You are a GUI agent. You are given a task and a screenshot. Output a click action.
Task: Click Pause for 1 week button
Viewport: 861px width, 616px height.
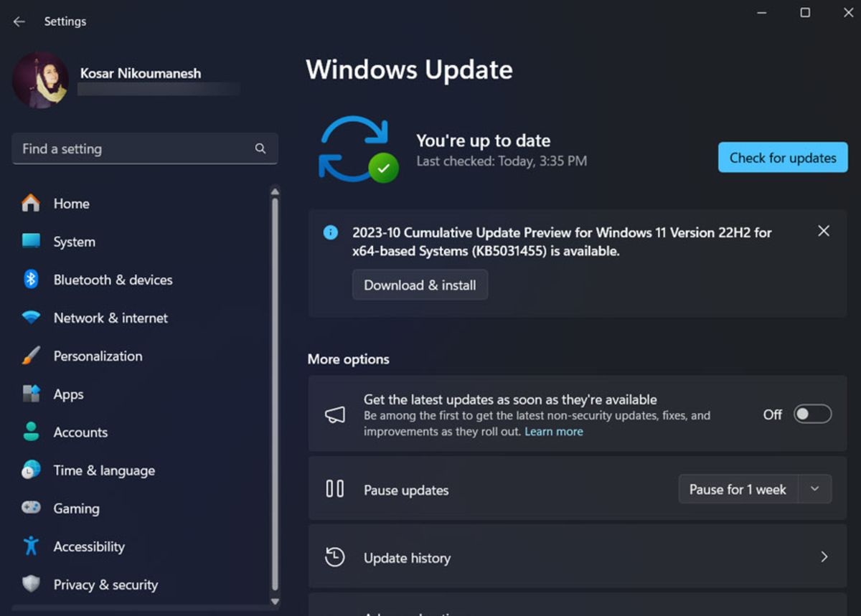[x=738, y=489]
